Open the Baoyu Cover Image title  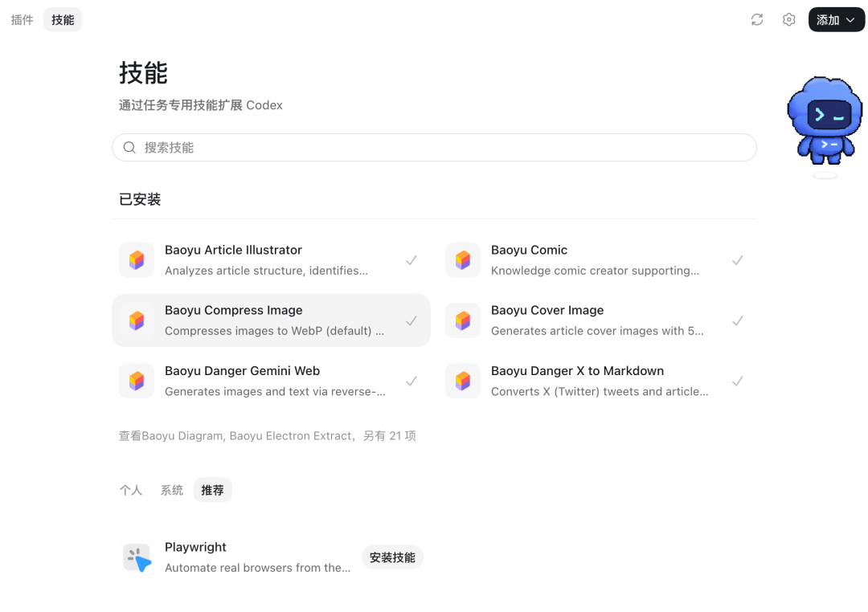(x=547, y=311)
